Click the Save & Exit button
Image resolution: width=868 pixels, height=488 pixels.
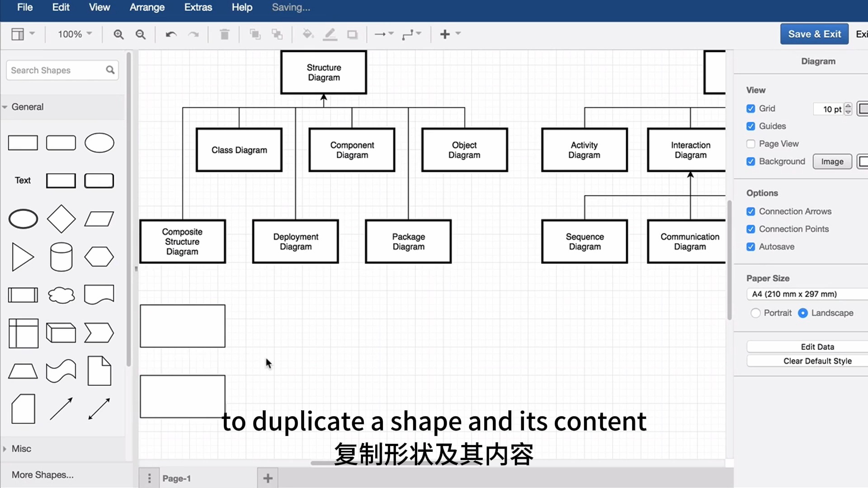tap(814, 34)
